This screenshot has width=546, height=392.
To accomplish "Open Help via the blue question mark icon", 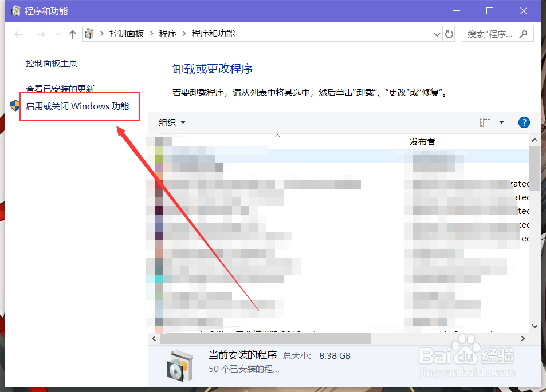I will 524,122.
